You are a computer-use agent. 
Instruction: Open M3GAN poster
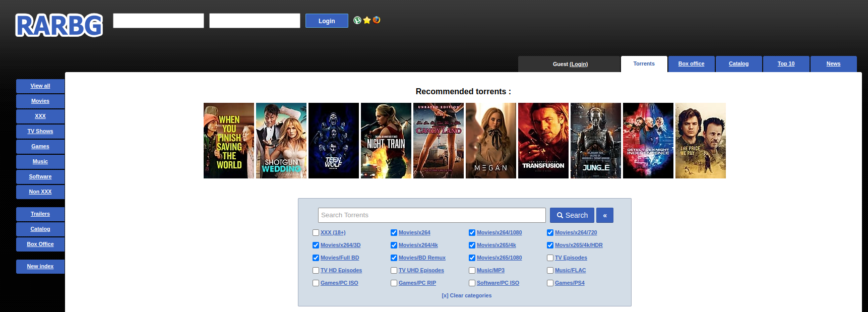point(491,141)
